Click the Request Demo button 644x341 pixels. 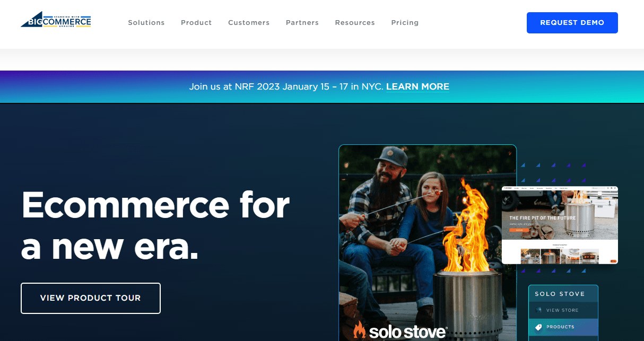tap(572, 23)
